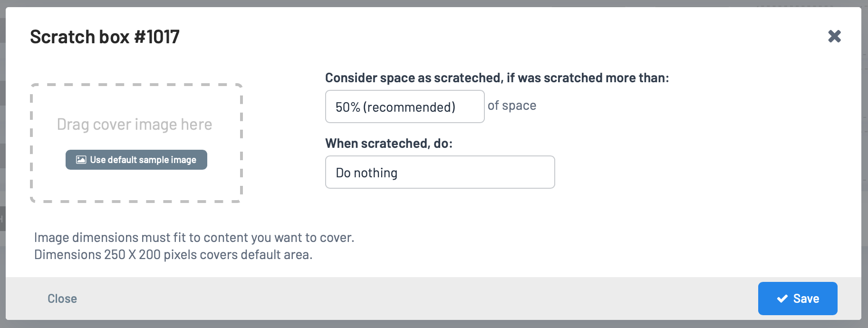868x328 pixels.
Task: Click the 'When scratched, do:' label
Action: click(x=389, y=144)
